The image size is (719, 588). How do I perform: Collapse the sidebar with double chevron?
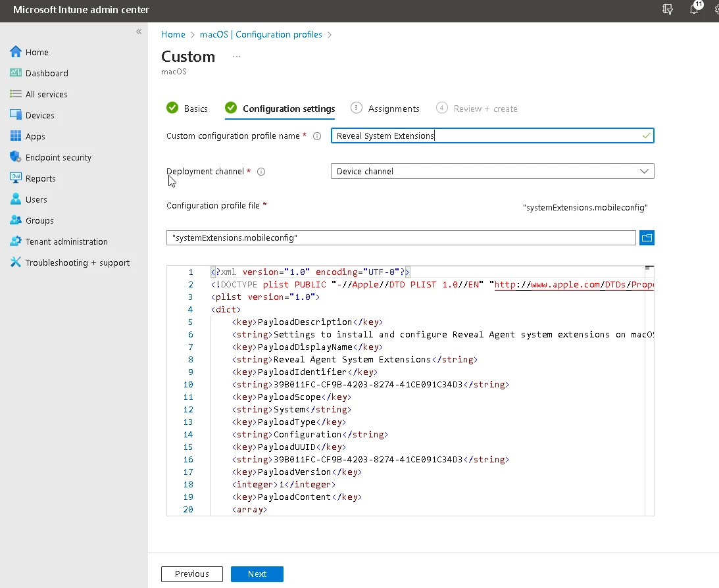(x=139, y=32)
